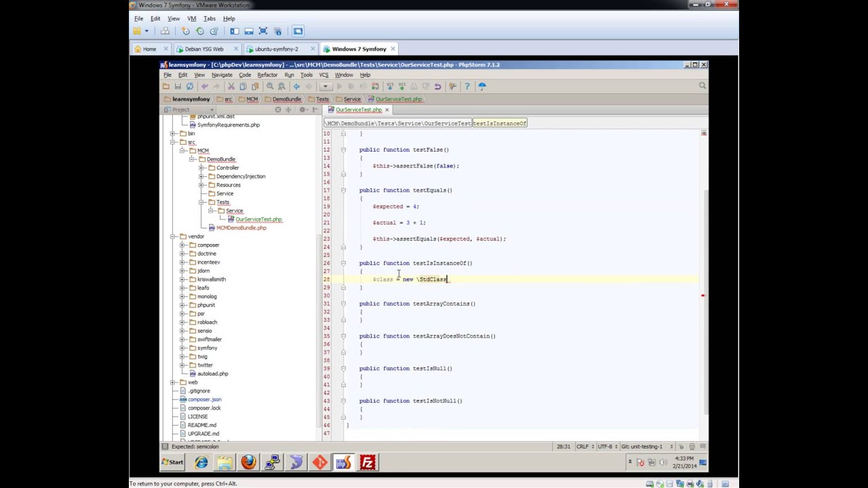The image size is (868, 488).
Task: Click the VCS Commit Changes icon
Action: [401, 86]
